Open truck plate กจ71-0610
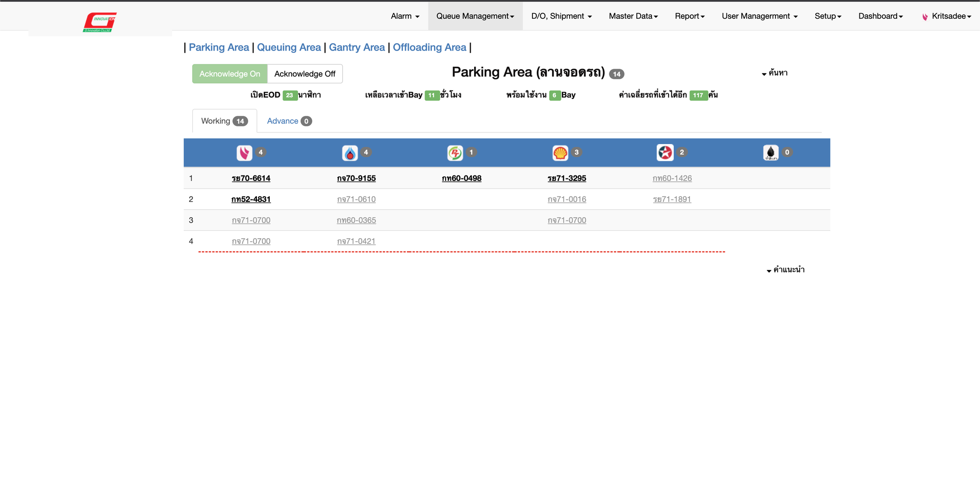The image size is (980, 502). (x=356, y=200)
